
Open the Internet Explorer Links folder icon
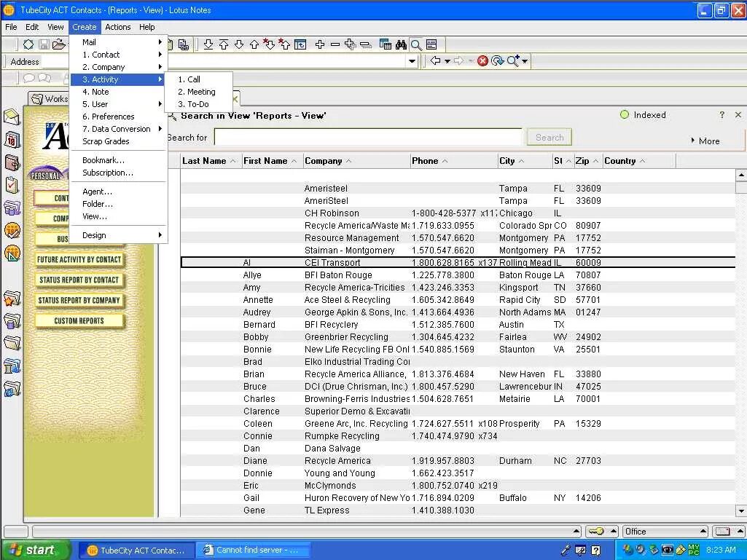pyautogui.click(x=12, y=388)
